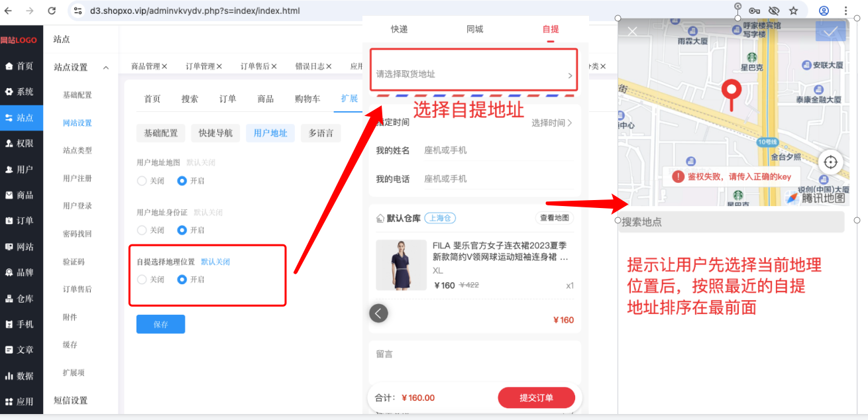Click the 搜索地点 search field
The image size is (868, 420).
pos(732,222)
